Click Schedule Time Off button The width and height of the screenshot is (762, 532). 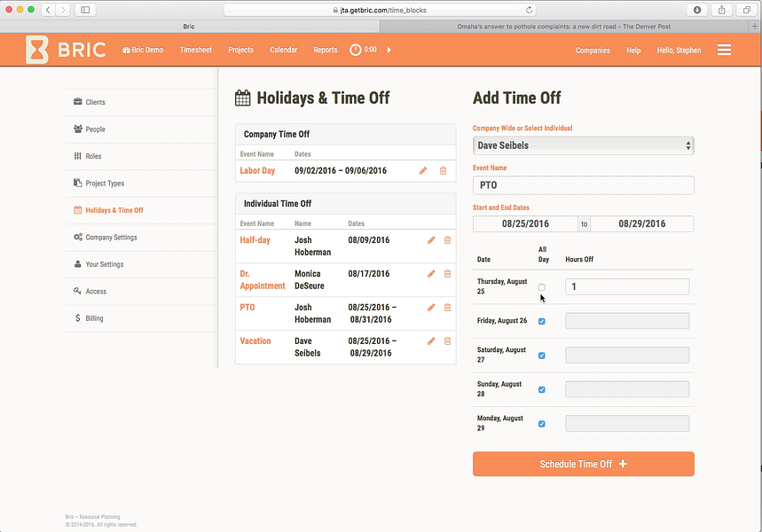[x=583, y=464]
